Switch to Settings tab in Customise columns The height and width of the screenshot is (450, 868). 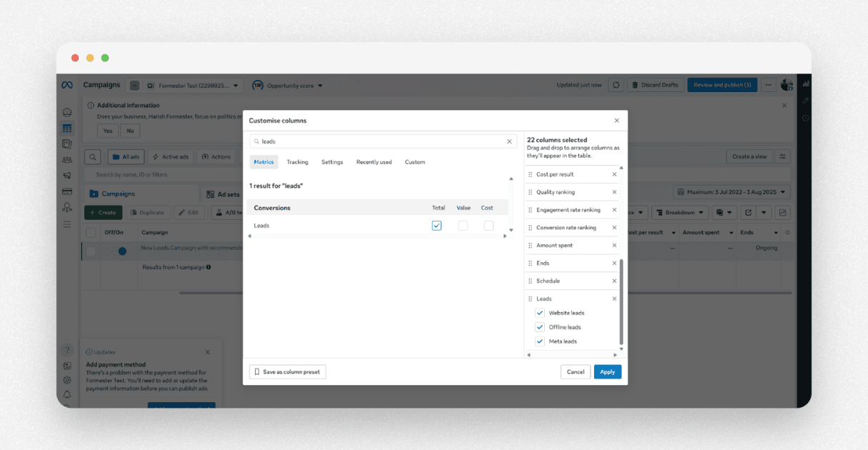click(332, 162)
